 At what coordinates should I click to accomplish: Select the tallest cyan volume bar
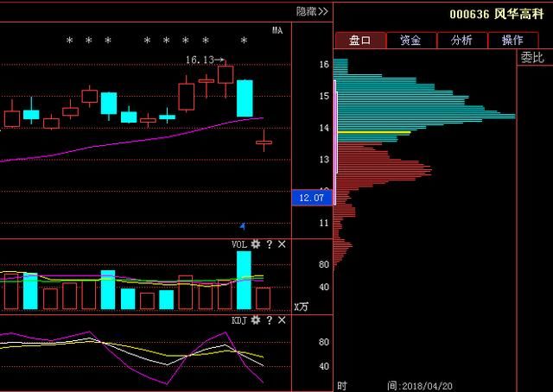[x=244, y=280]
